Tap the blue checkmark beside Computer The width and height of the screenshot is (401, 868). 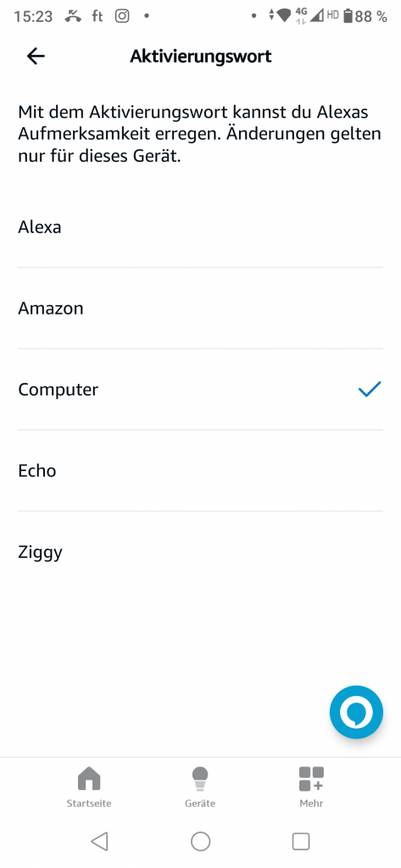pyautogui.click(x=370, y=389)
